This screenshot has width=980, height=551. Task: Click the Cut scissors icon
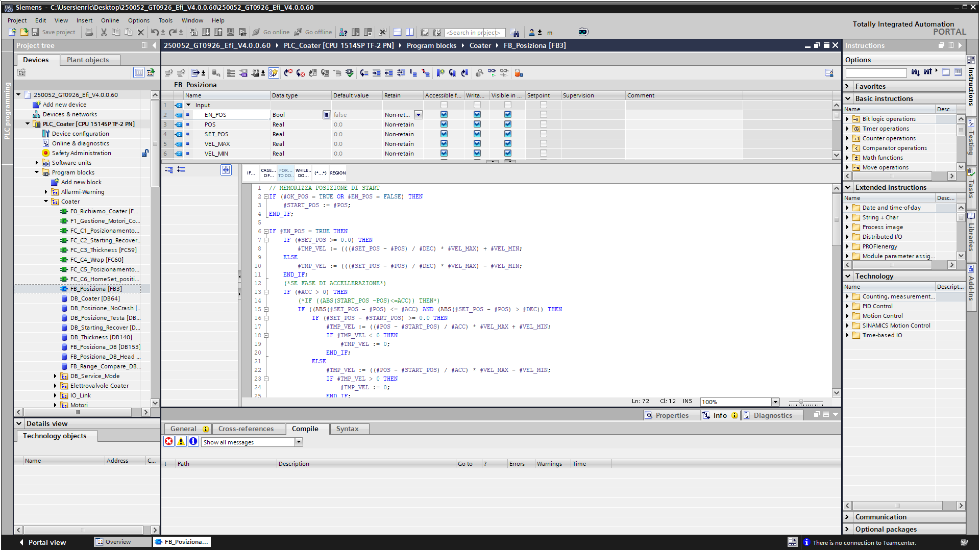(x=104, y=32)
